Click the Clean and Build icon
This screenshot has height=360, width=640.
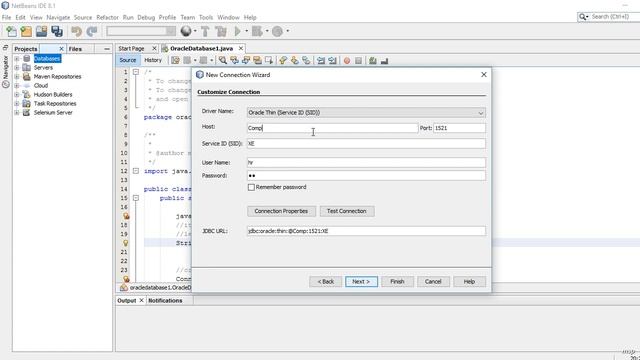[x=221, y=31]
